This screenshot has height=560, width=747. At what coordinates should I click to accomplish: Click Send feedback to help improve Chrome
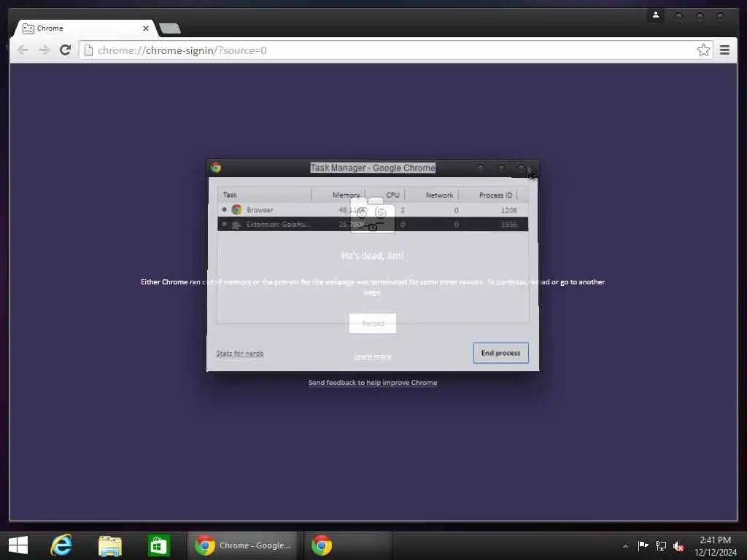(373, 382)
